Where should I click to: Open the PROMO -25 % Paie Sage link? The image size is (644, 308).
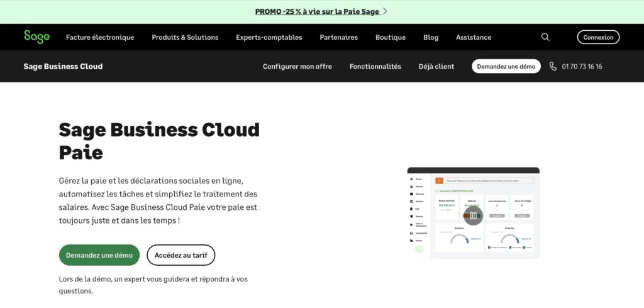[x=317, y=11]
